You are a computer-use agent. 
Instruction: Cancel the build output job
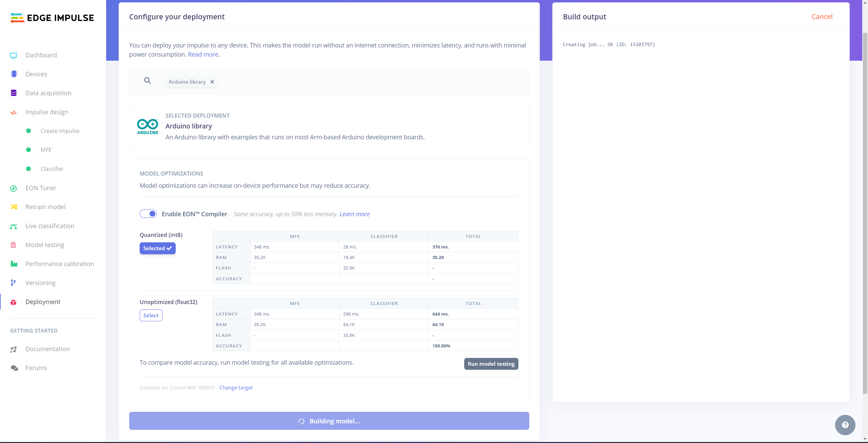tap(822, 17)
